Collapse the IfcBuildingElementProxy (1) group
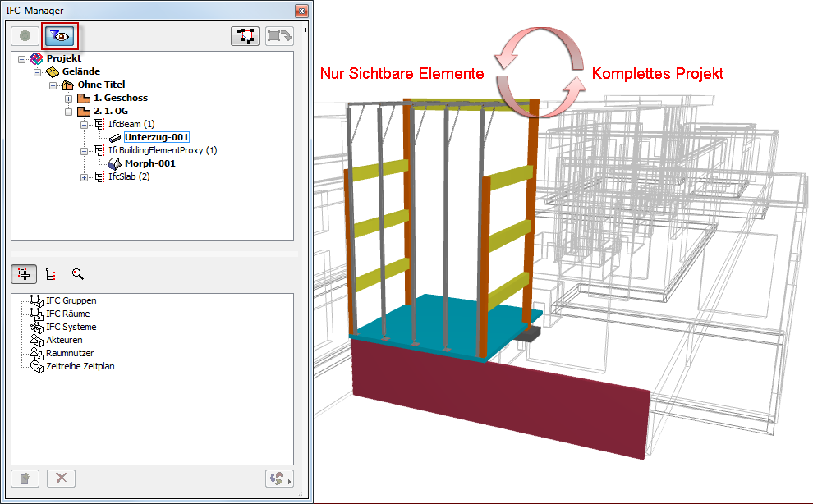Screen dimensions: 813x504 click(x=84, y=151)
